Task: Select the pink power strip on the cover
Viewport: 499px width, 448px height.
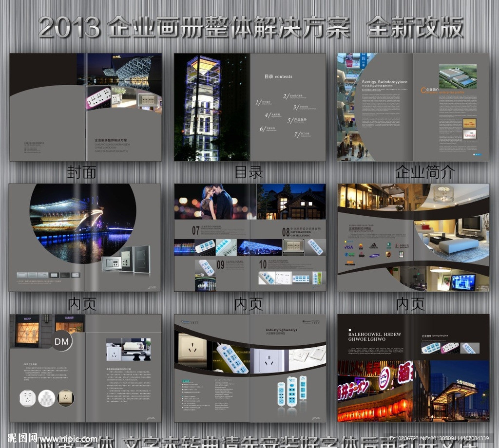Action: [x=98, y=97]
